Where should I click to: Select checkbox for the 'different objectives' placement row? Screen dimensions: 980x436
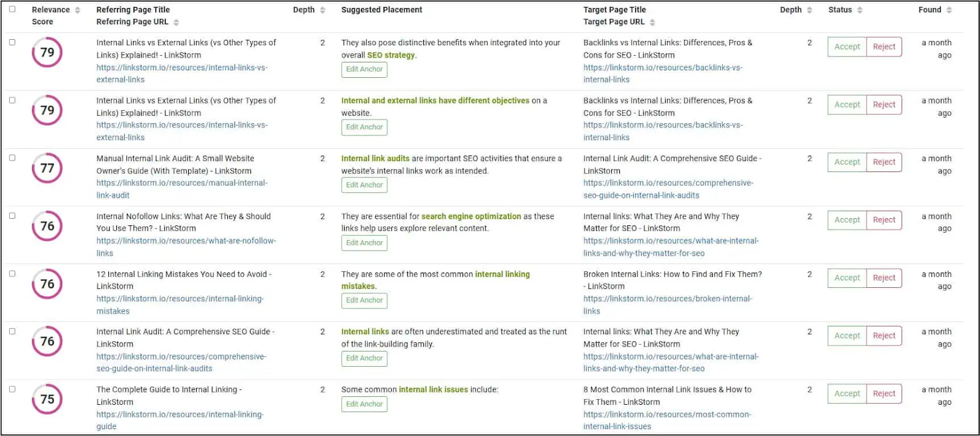(12, 100)
